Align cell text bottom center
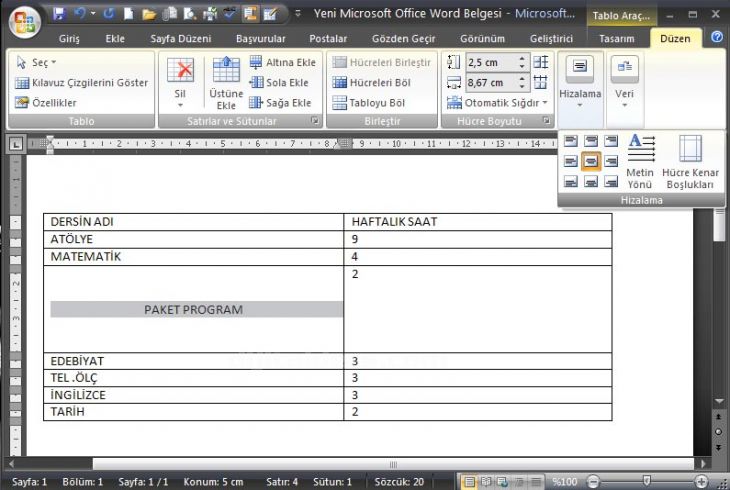Viewport: 730px width, 490px height. click(x=591, y=181)
